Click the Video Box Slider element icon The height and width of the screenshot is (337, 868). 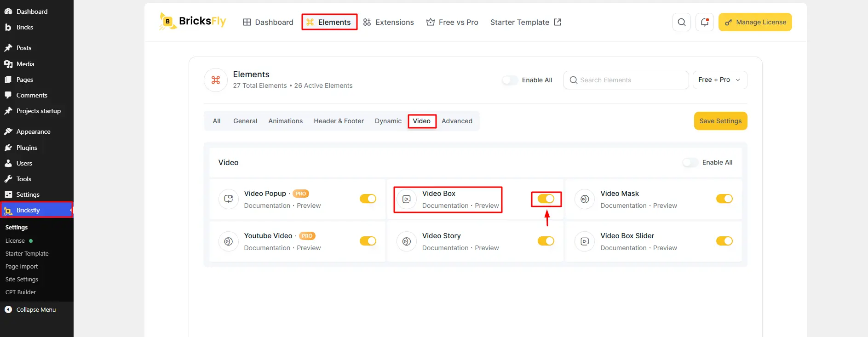point(585,241)
